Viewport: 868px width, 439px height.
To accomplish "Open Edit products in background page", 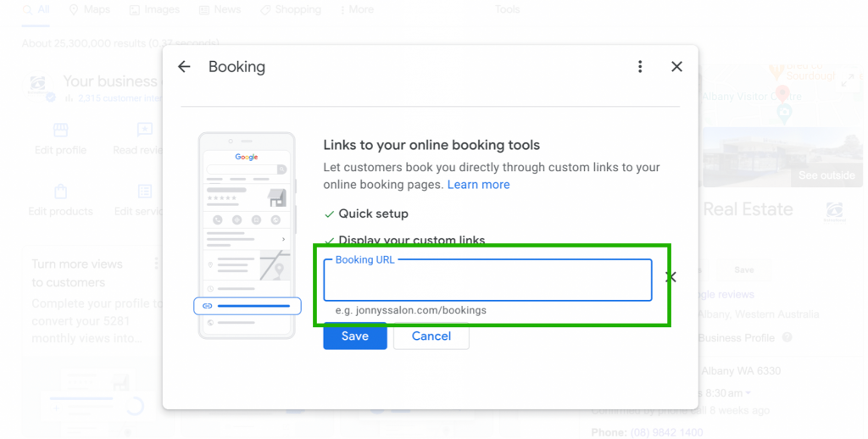I will 60,201.
